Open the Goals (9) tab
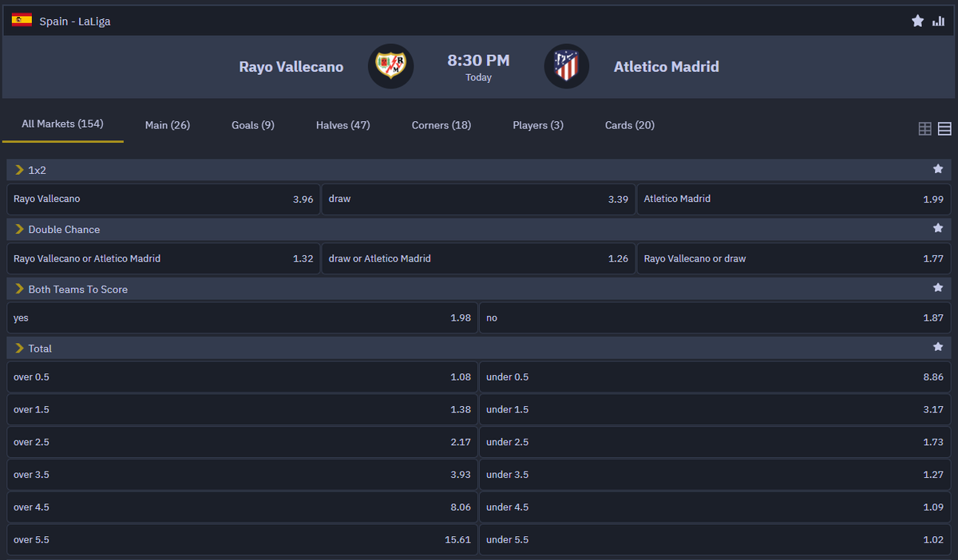Image resolution: width=958 pixels, height=560 pixels. tap(253, 125)
